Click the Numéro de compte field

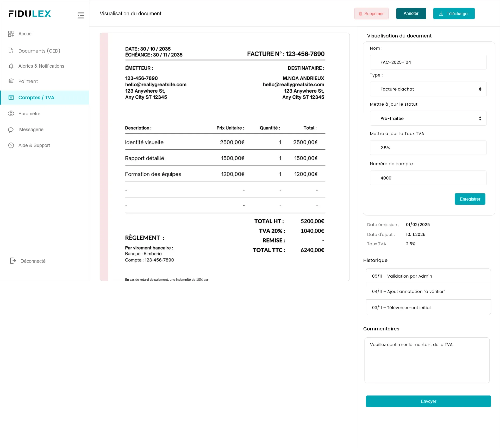[428, 178]
